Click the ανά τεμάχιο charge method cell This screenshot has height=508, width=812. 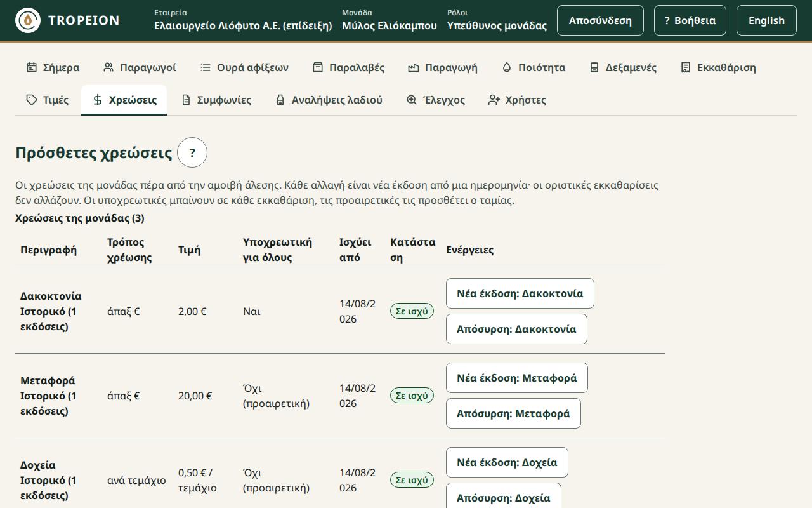pyautogui.click(x=136, y=480)
